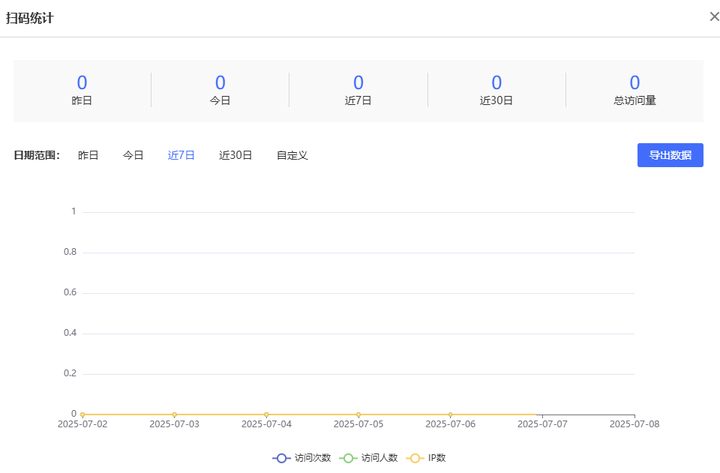Click the 导出数据 export button

tap(670, 155)
